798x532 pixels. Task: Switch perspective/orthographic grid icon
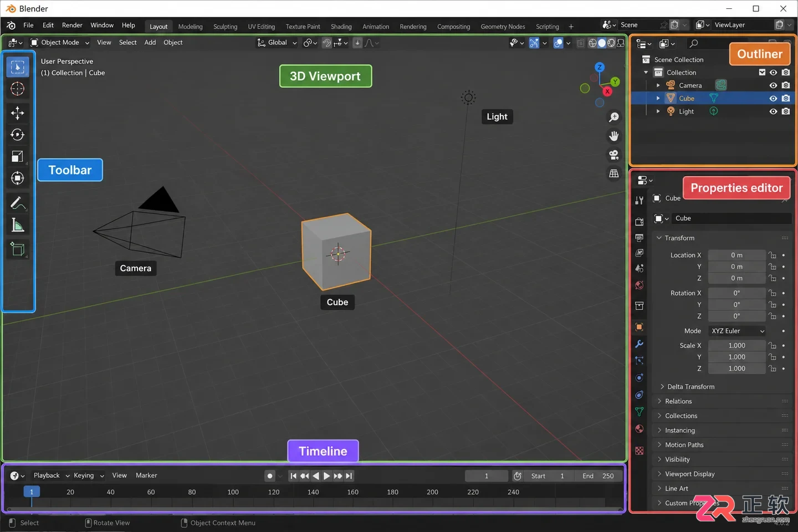click(614, 173)
